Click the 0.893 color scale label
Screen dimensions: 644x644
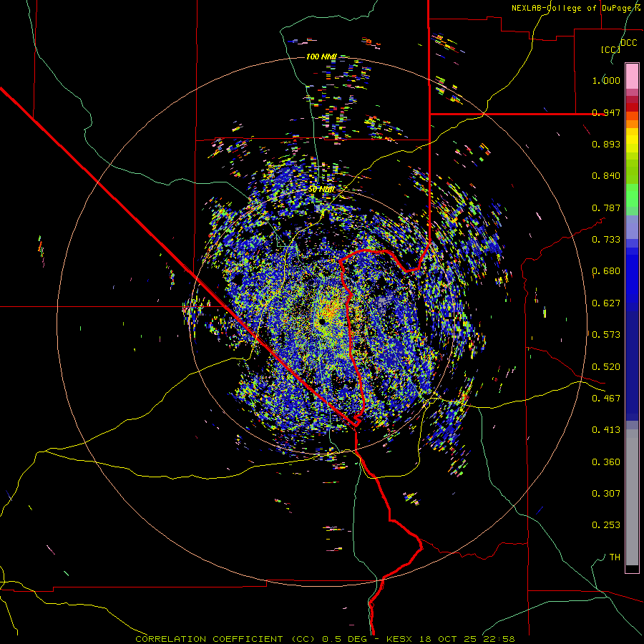(x=606, y=144)
